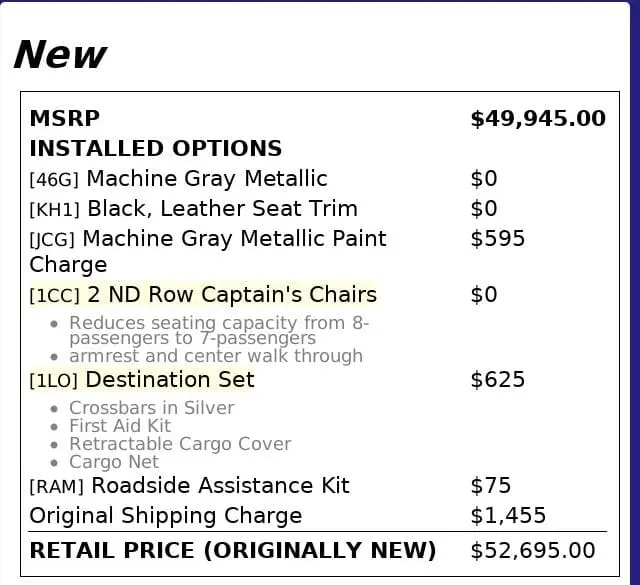
Task: Click the Crossbars in Silver bullet
Action: click(152, 408)
